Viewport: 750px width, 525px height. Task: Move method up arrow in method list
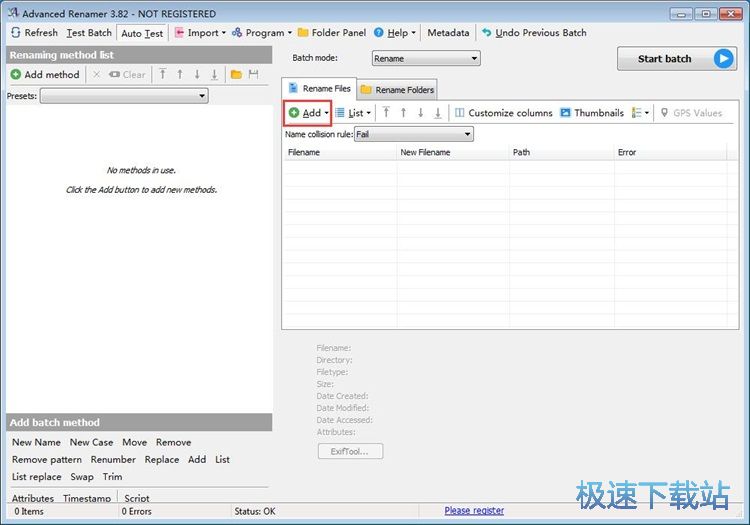[180, 74]
